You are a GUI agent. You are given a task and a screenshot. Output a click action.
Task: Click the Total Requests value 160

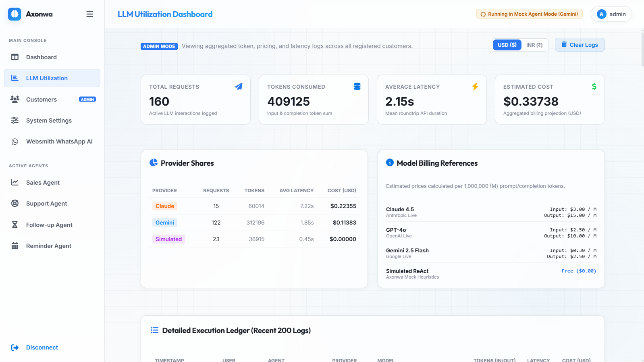tap(159, 102)
